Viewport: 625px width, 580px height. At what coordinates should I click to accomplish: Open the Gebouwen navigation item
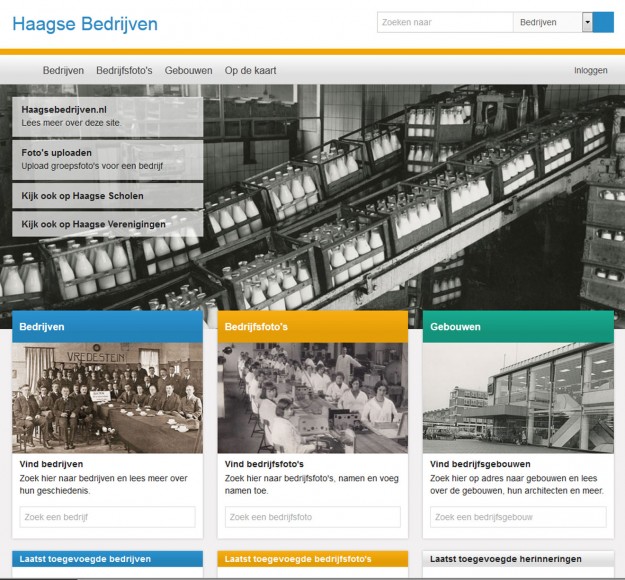pos(188,71)
